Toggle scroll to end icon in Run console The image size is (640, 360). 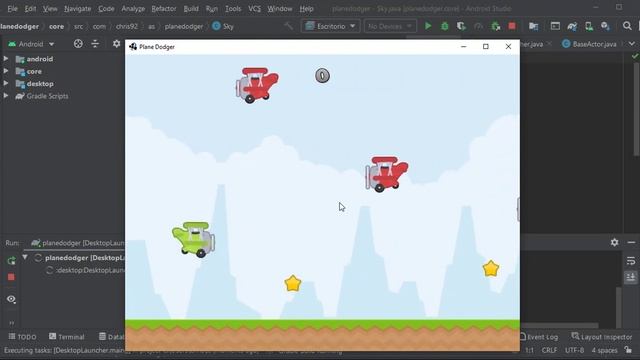pyautogui.click(x=631, y=278)
